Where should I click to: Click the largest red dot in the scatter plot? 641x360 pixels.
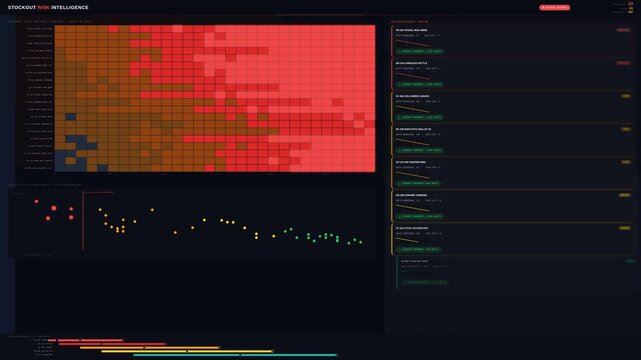point(54,208)
